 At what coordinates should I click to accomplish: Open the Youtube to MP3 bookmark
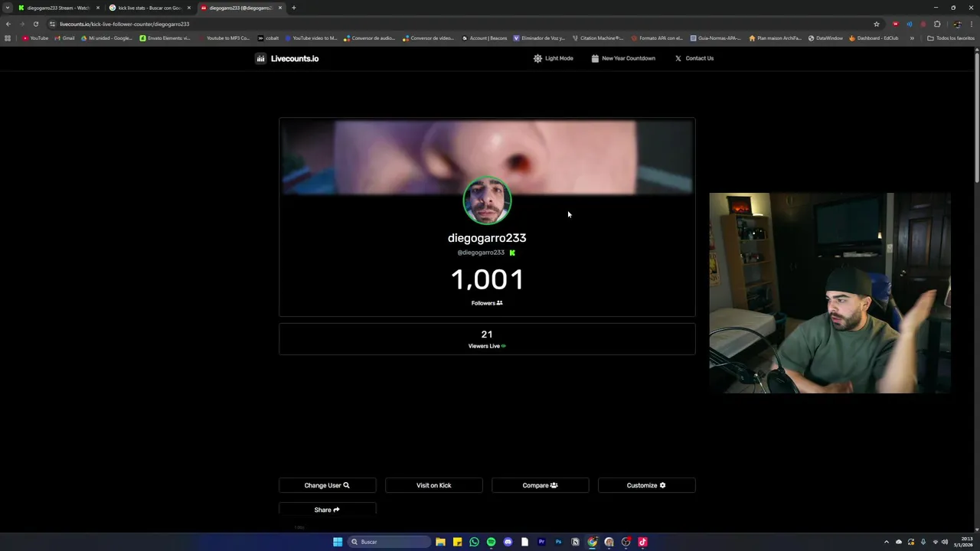coord(224,38)
